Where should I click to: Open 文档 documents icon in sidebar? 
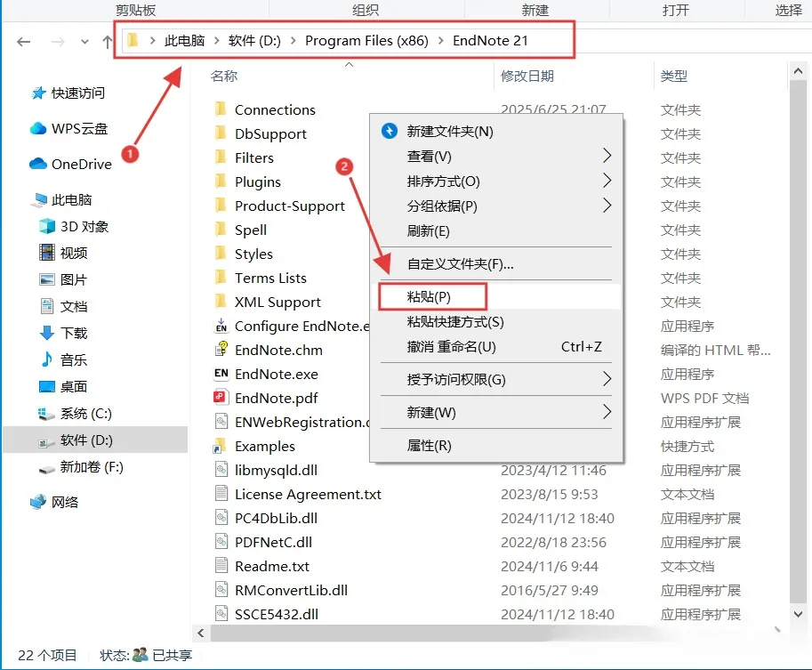[x=47, y=306]
